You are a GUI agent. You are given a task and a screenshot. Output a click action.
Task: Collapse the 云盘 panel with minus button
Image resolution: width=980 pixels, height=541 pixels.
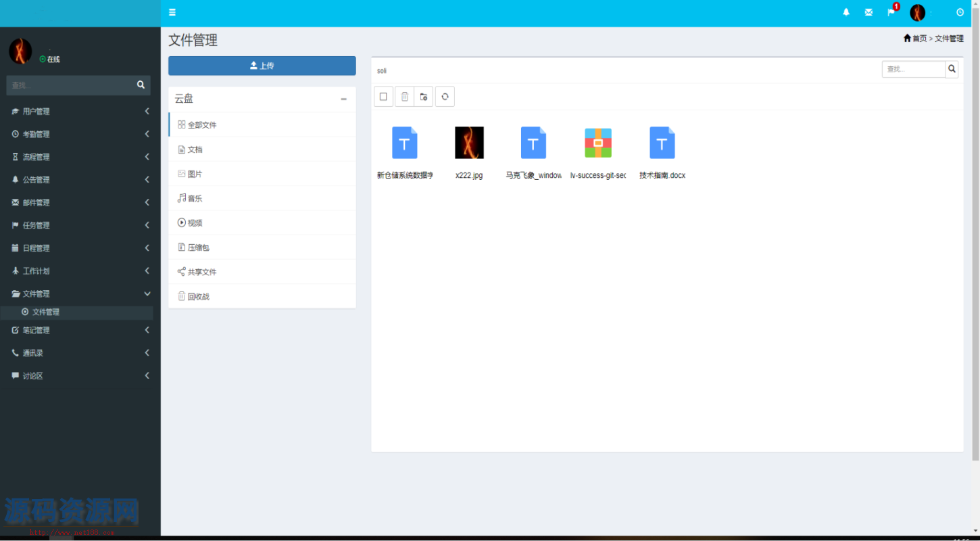(343, 99)
